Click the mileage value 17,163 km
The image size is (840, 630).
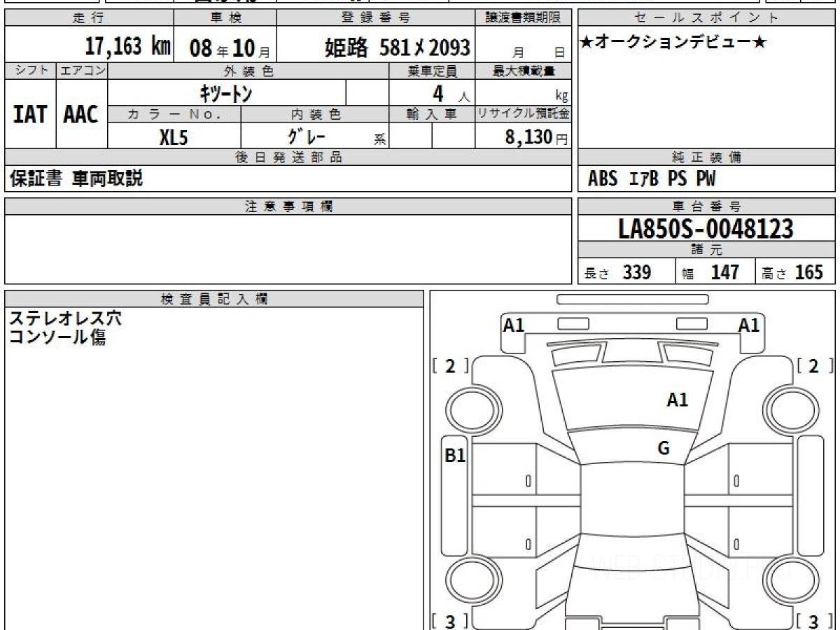point(128,47)
